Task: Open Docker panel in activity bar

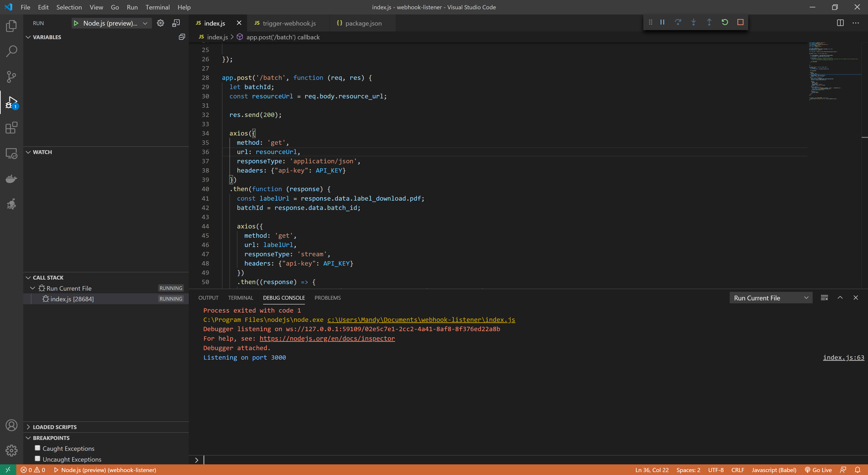Action: pyautogui.click(x=12, y=179)
